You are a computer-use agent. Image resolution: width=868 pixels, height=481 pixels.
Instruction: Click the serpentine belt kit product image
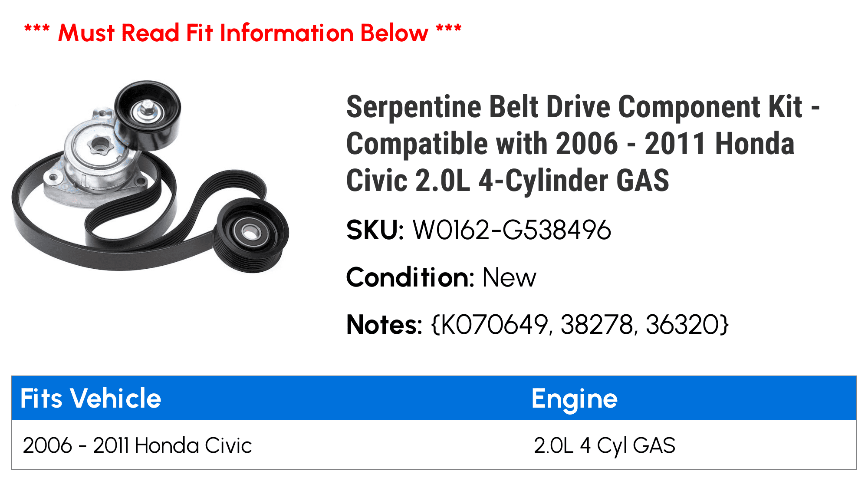[150, 176]
